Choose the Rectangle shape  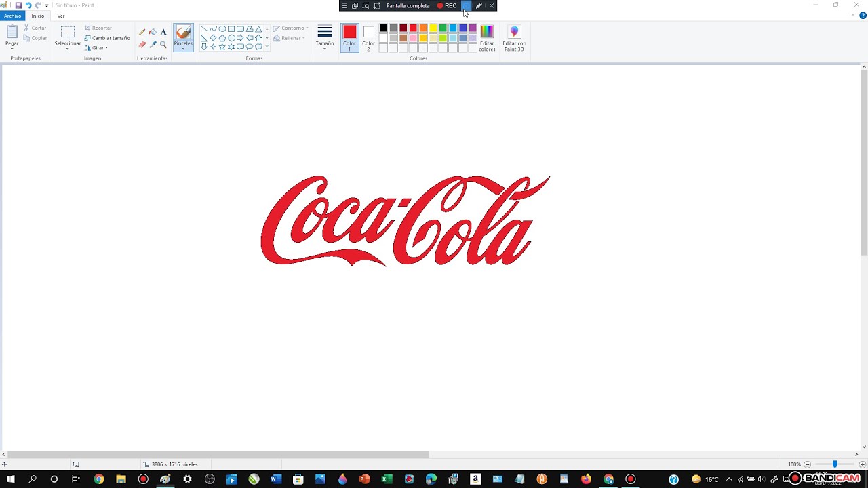[x=231, y=29]
